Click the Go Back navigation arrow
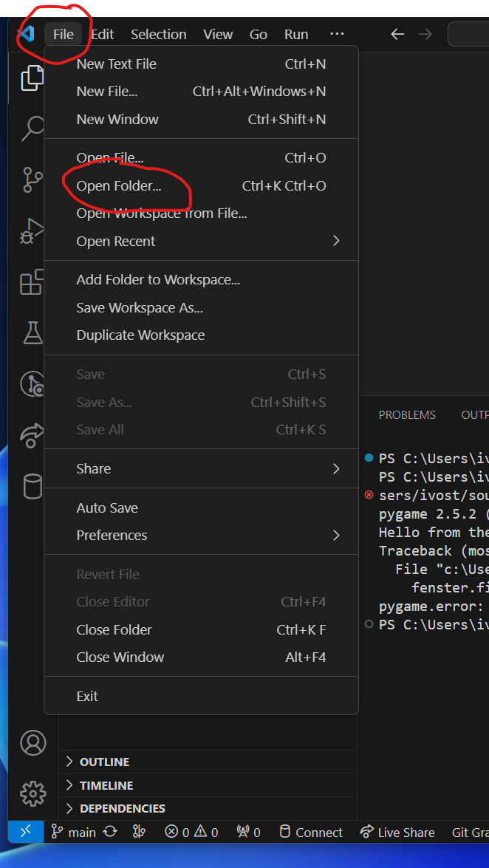 397,34
